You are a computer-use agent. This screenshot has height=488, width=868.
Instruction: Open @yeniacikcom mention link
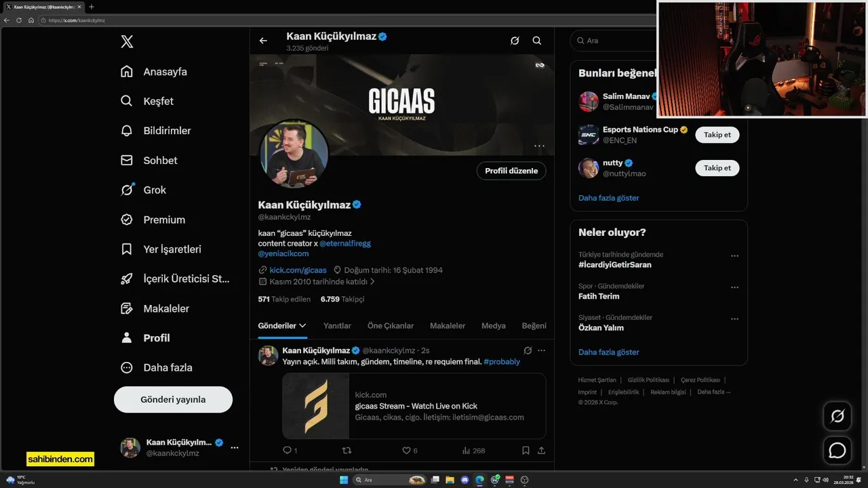tap(283, 253)
